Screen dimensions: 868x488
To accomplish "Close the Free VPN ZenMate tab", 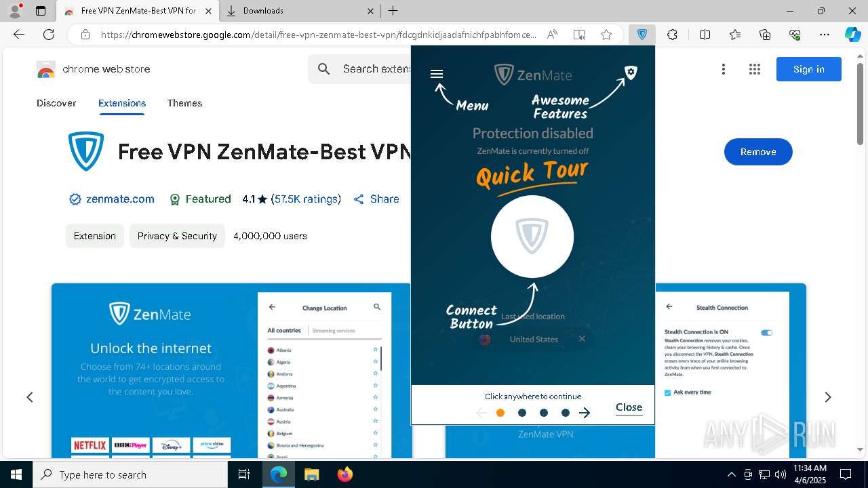I will pyautogui.click(x=208, y=11).
